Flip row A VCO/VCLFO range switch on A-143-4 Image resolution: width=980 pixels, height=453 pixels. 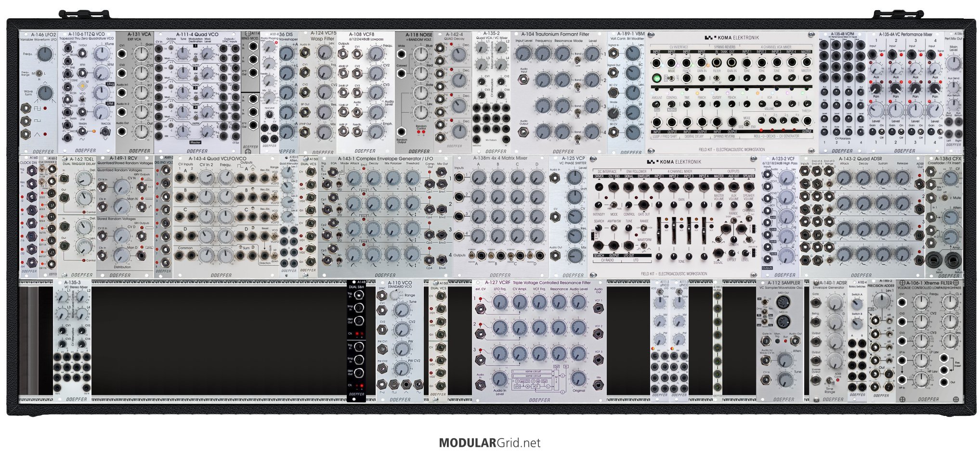(x=274, y=177)
